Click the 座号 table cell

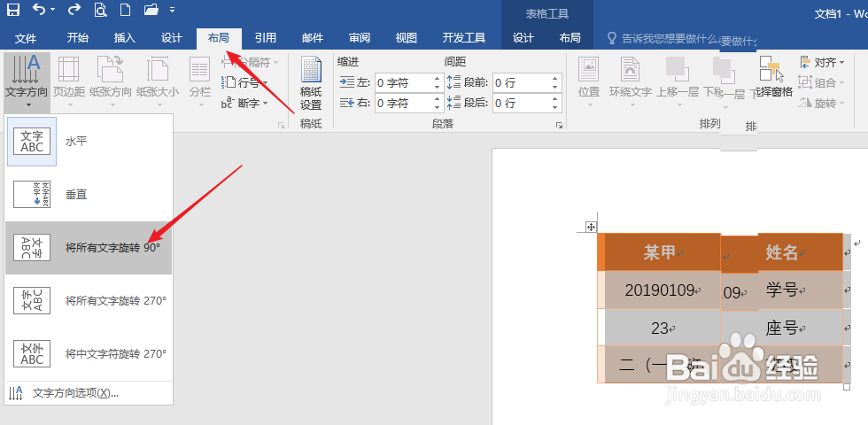pos(781,328)
